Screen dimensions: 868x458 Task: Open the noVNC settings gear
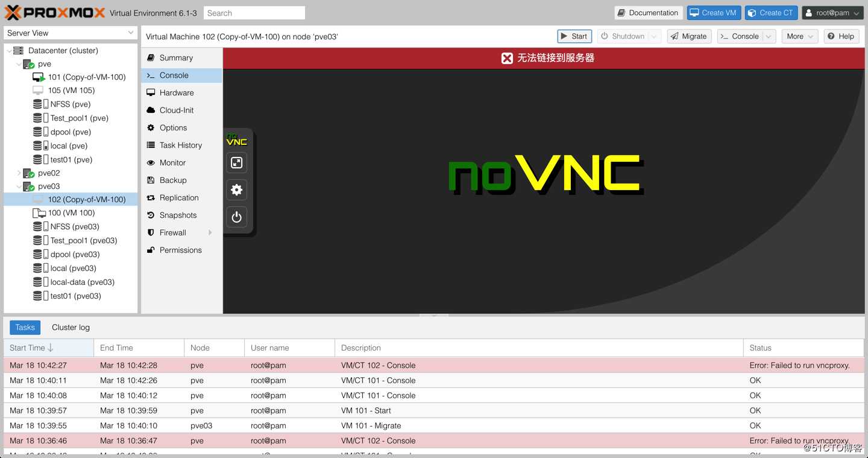[237, 190]
